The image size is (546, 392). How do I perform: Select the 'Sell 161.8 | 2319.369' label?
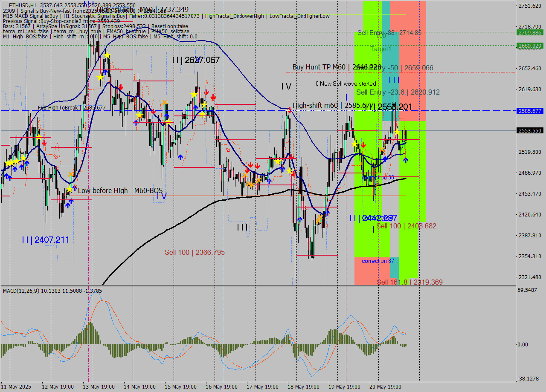click(x=409, y=282)
